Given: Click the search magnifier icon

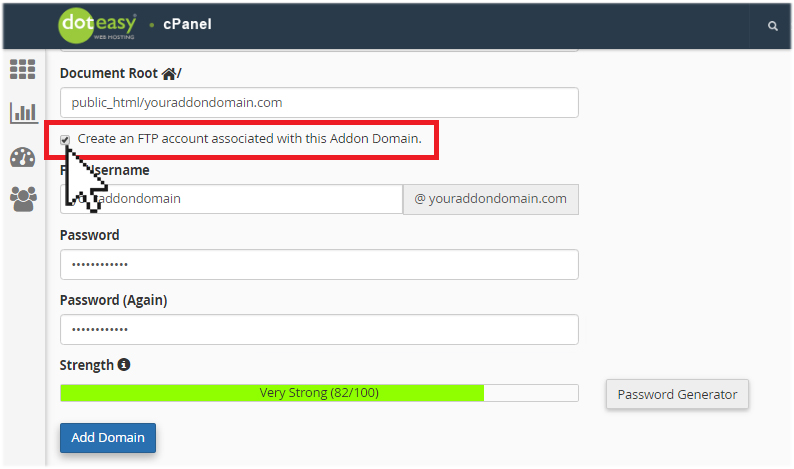Looking at the screenshot, I should point(772,26).
